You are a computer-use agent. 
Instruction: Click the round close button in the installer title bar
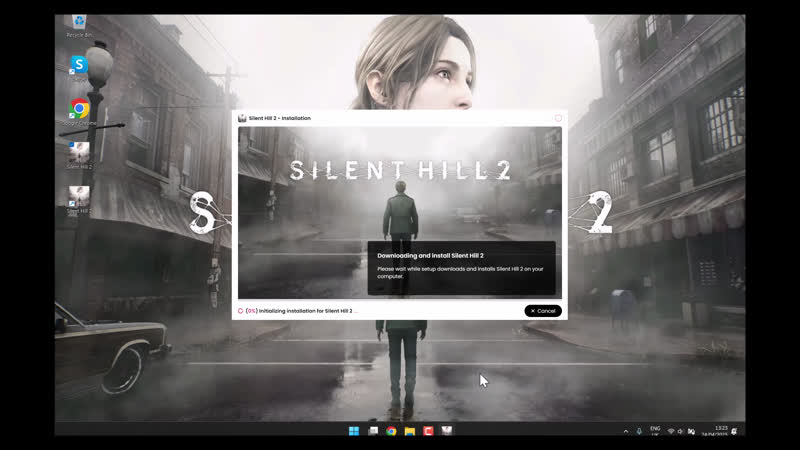pos(558,118)
